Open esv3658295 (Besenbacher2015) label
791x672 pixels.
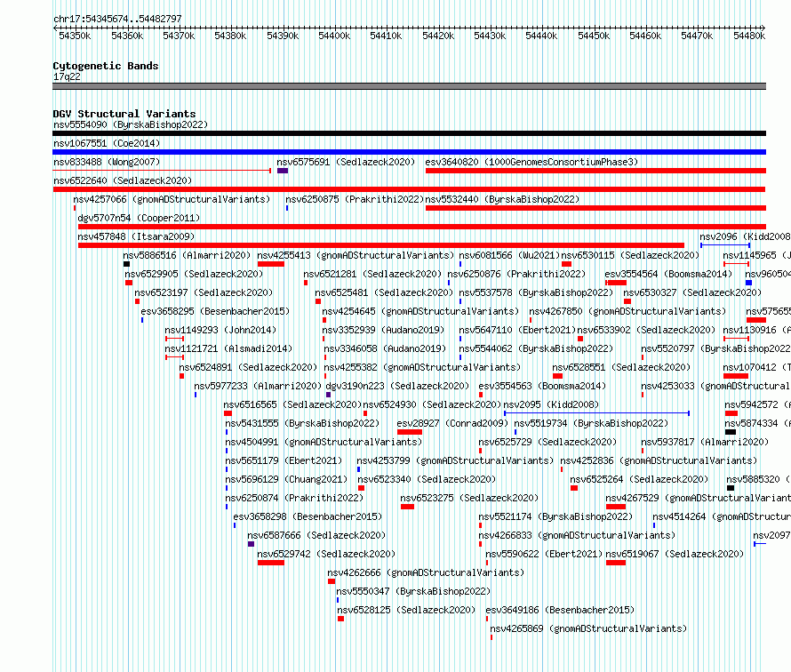point(215,311)
